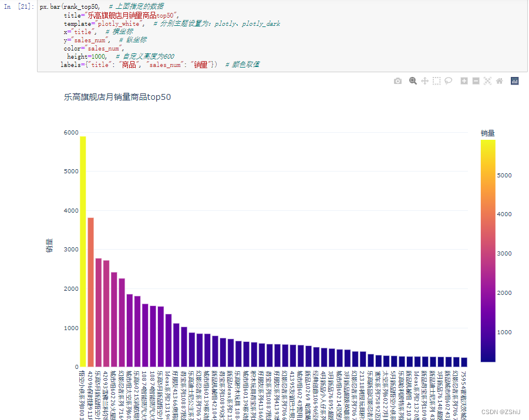Click y-axis tick label 6000
The width and height of the screenshot is (529, 420).
coord(71,133)
